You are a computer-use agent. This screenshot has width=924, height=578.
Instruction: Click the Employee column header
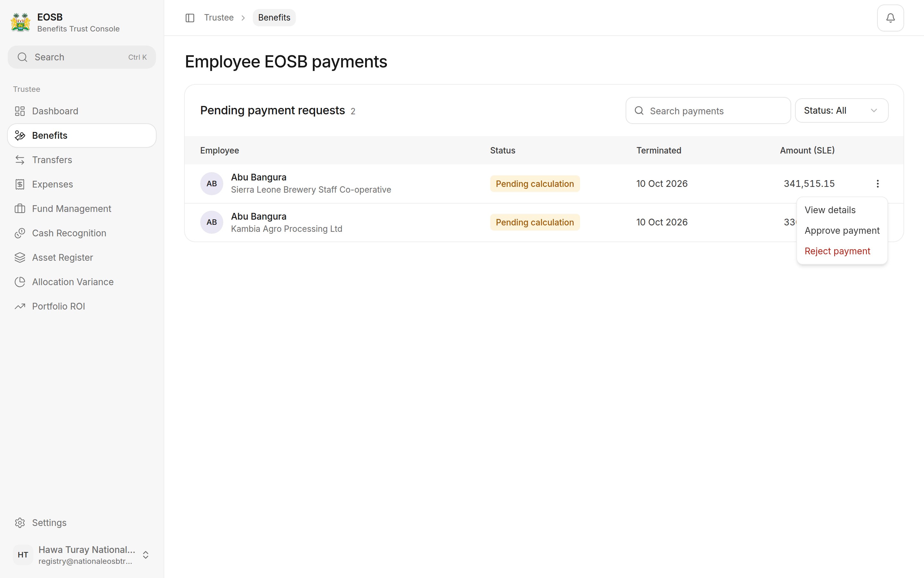point(219,151)
